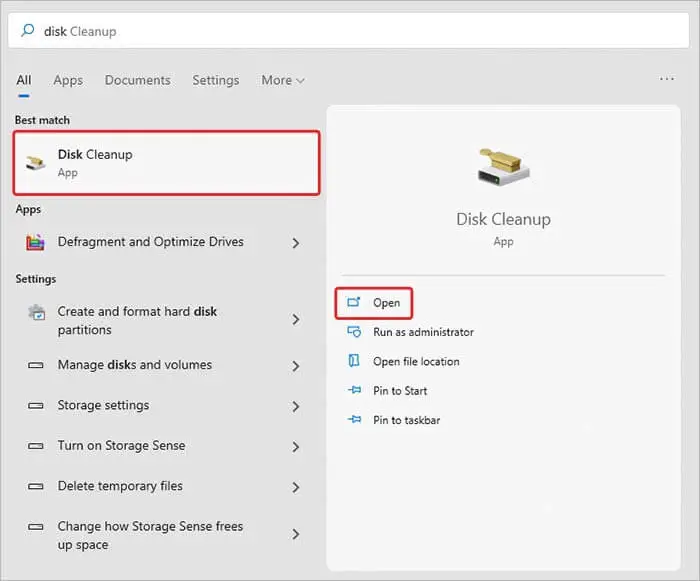Open the three-dot options menu
The height and width of the screenshot is (581, 700).
pyautogui.click(x=667, y=79)
